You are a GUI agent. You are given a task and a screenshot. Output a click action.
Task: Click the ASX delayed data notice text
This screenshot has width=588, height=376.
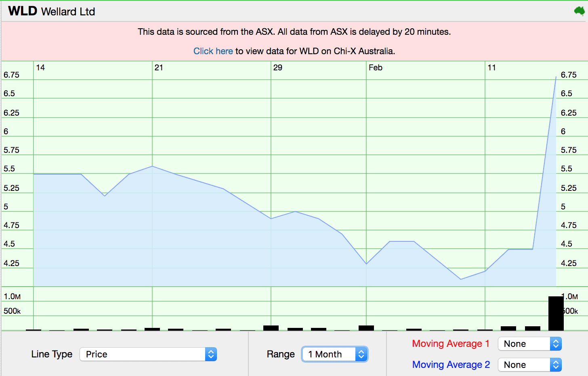(294, 32)
